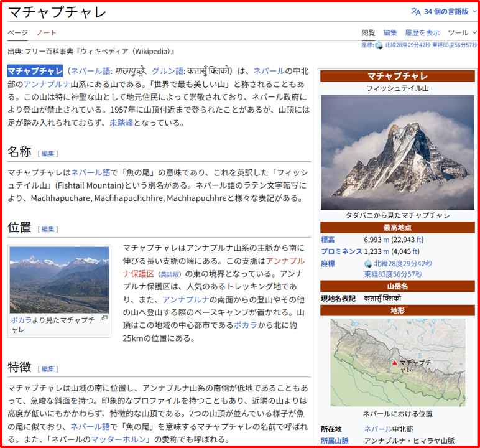The image size is (480, 448).
Task: Open the 閲覧 view tab
Action: 369,33
